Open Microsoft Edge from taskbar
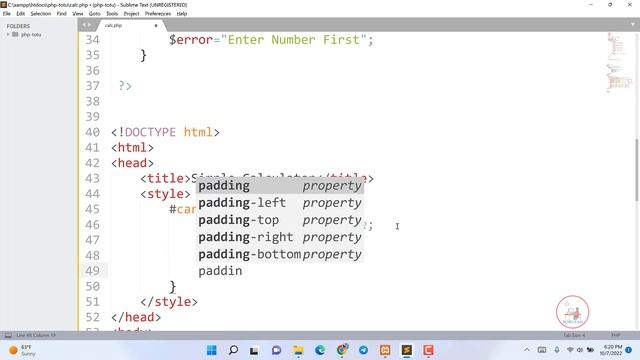This screenshot has width=640, height=360. point(320,350)
